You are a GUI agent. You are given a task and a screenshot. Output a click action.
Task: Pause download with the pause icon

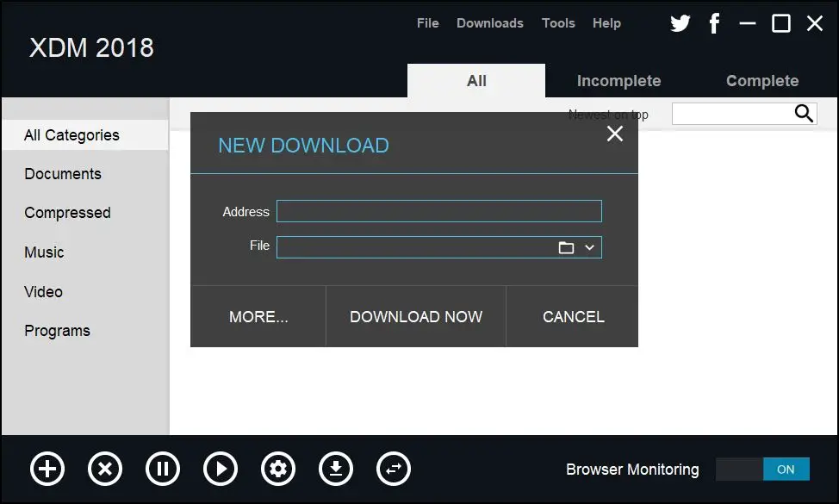coord(163,470)
